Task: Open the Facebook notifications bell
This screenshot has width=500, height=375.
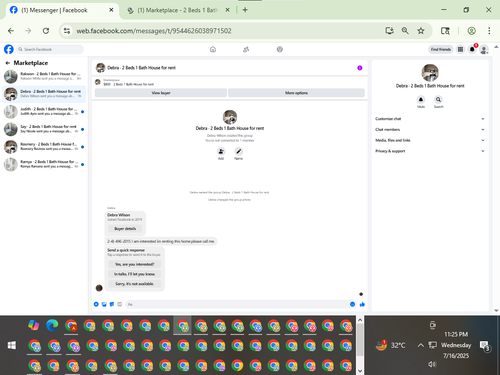Action: (x=472, y=49)
